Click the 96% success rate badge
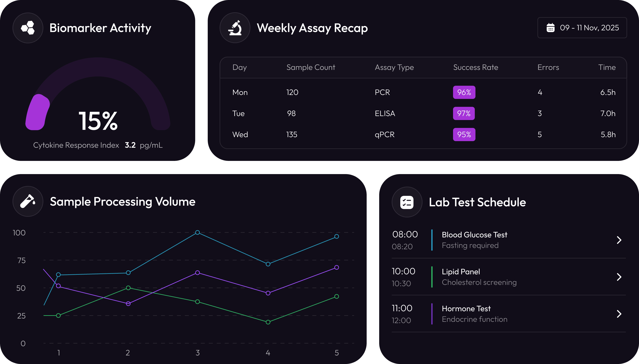639x364 pixels. (464, 92)
